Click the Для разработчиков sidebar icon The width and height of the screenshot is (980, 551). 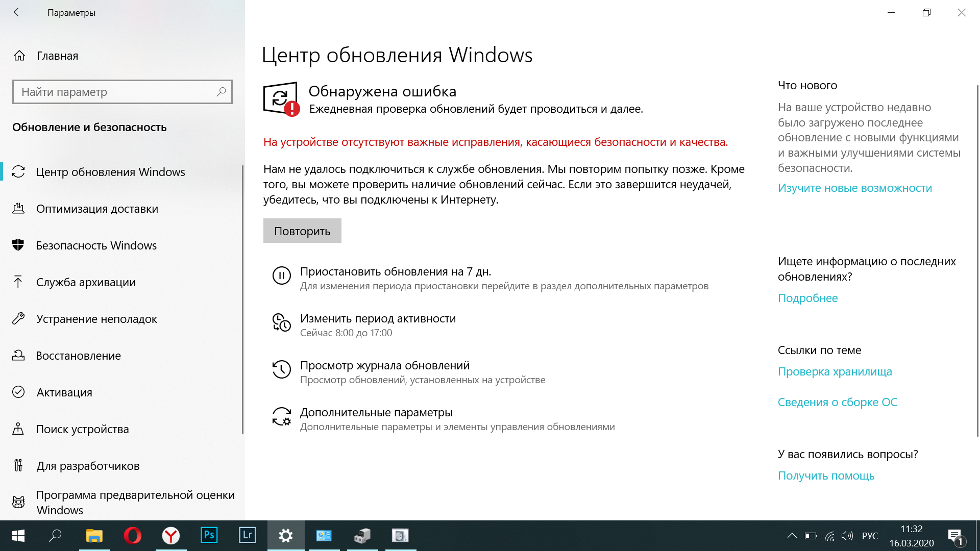pyautogui.click(x=18, y=465)
